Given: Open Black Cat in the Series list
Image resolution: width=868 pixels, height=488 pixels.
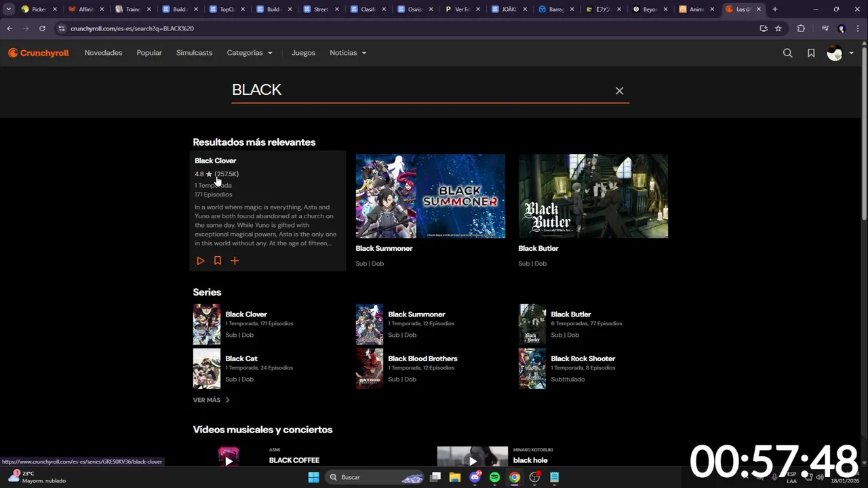Looking at the screenshot, I should pos(241,359).
